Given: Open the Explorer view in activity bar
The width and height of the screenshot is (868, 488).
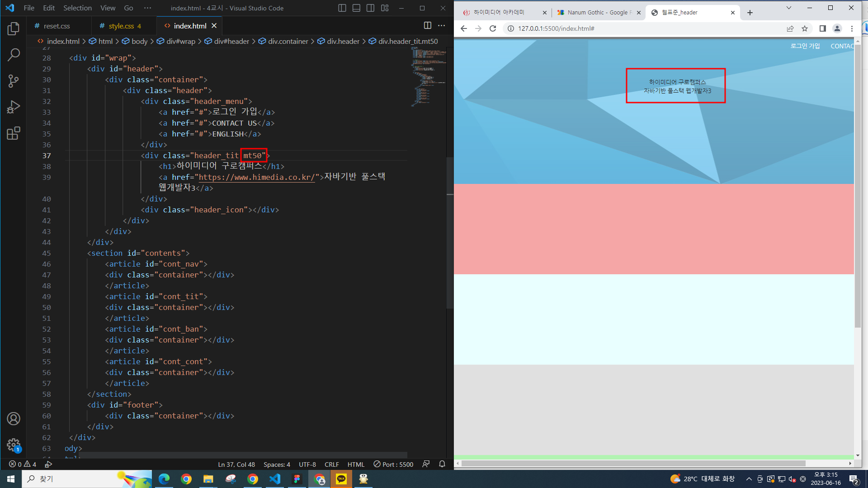Looking at the screenshot, I should (x=14, y=29).
